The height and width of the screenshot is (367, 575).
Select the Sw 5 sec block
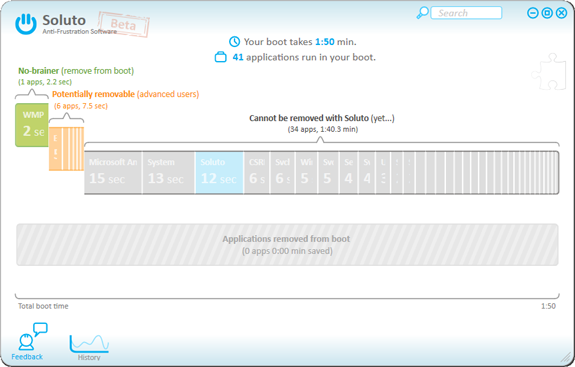tap(329, 172)
